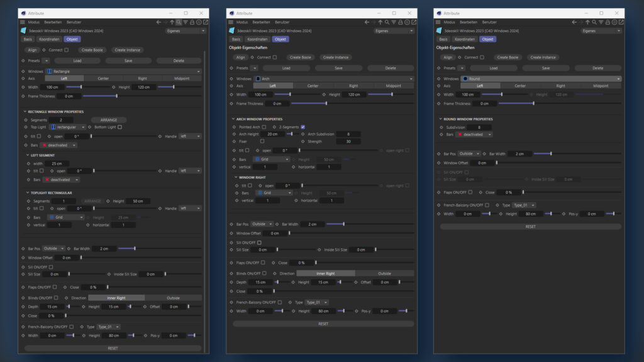
Task: Open new-window icon in Rectangle Attribute window
Action: 206,22
